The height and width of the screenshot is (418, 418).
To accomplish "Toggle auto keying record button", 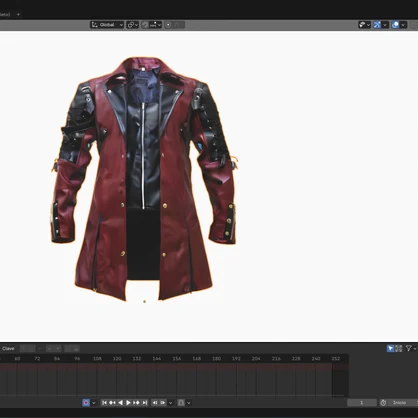I will (86, 403).
